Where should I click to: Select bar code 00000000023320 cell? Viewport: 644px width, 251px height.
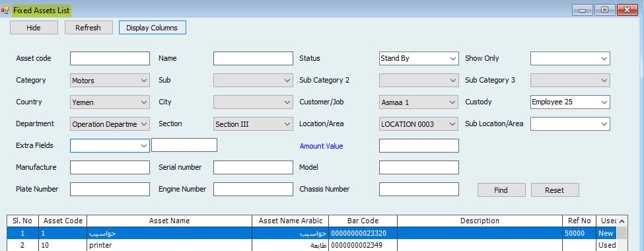pyautogui.click(x=363, y=233)
